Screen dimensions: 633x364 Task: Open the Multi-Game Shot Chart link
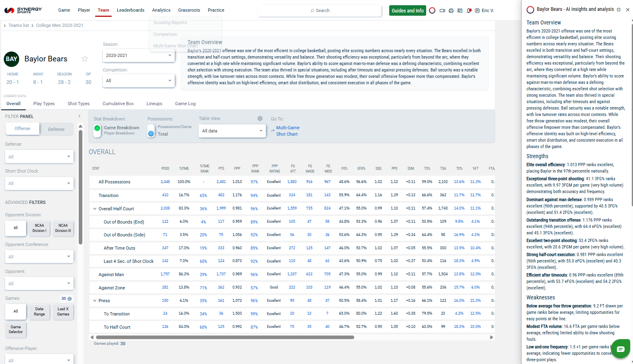click(288, 131)
